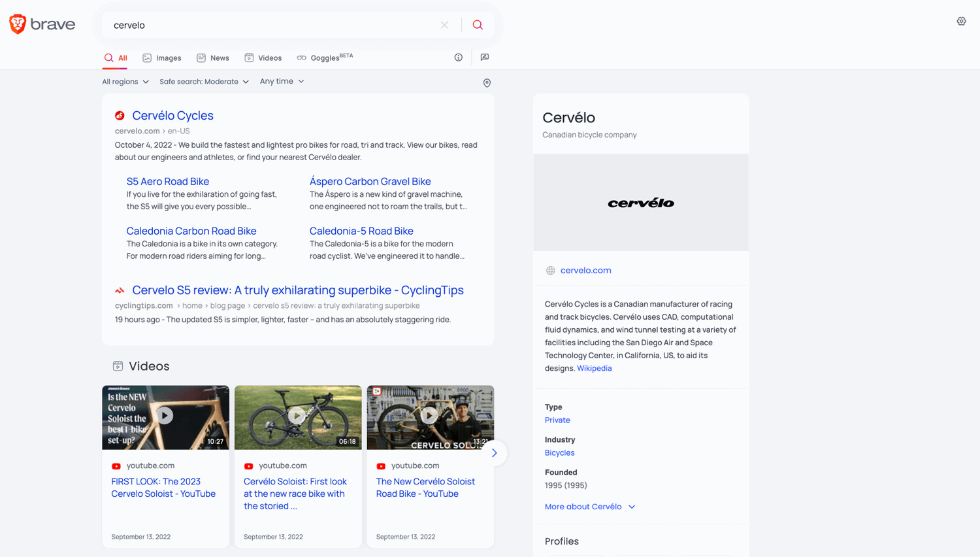The image size is (980, 557).
Task: Click the YouTube icon under the third video
Action: coord(381,466)
